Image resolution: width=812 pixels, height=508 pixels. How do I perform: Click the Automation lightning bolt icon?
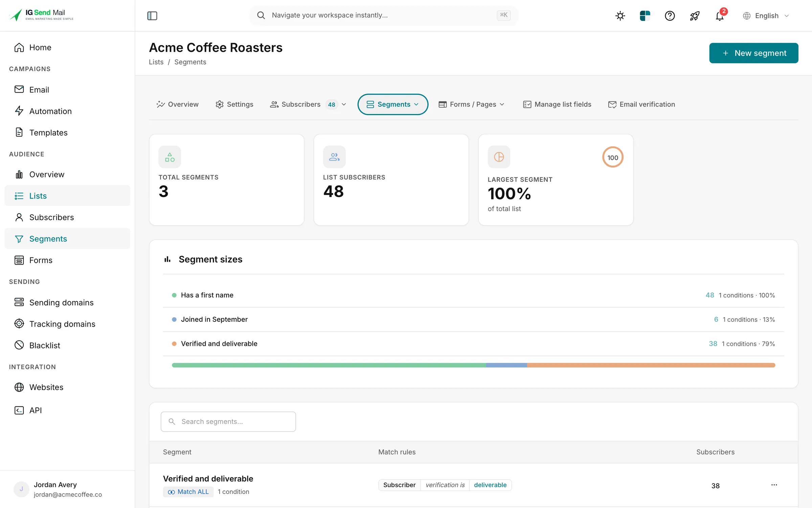(x=19, y=111)
